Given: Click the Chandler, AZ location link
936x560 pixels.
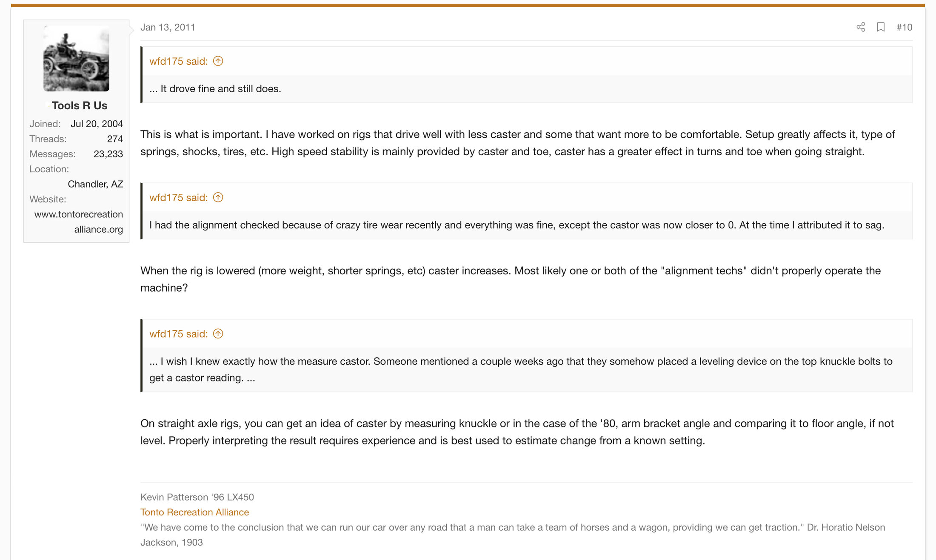Looking at the screenshot, I should [x=95, y=184].
